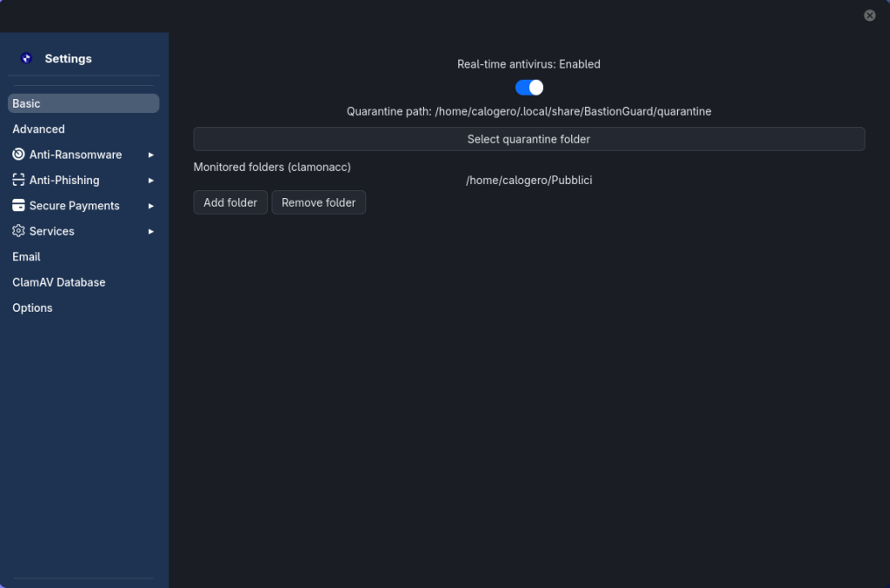890x588 pixels.
Task: Open Anti-Ransomware settings label
Action: 76,155
